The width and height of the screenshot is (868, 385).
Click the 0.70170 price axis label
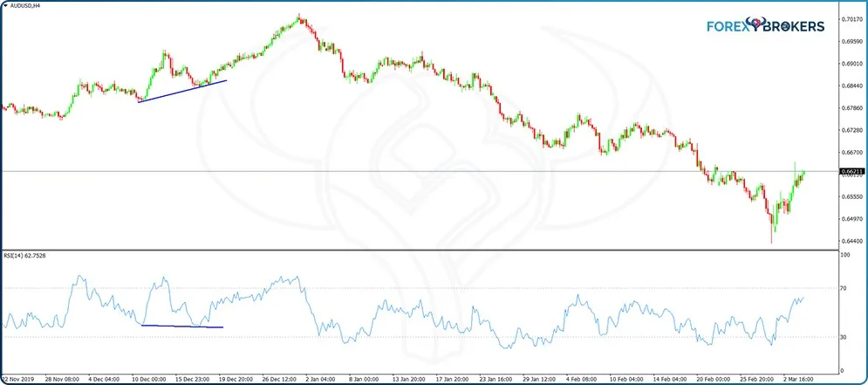[x=851, y=19]
